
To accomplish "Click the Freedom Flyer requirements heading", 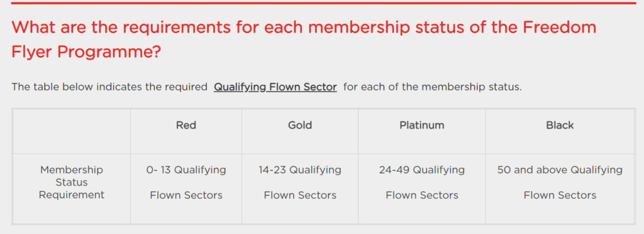I will pos(304,40).
